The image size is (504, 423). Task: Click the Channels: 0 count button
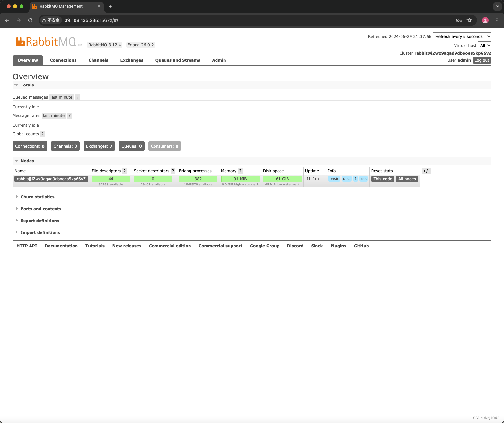[65, 146]
